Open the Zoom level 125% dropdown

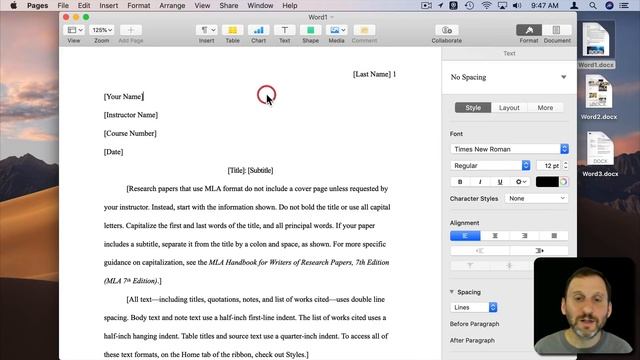coord(102,30)
